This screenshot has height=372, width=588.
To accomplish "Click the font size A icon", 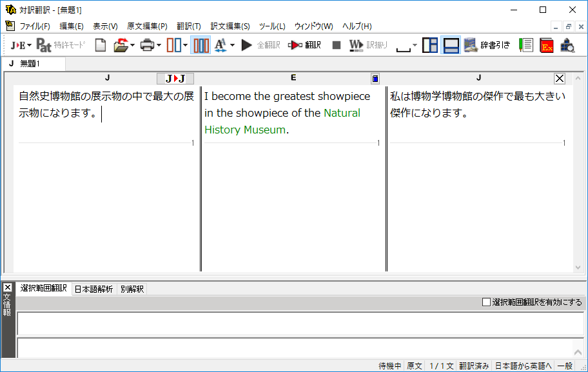I will click(x=220, y=45).
